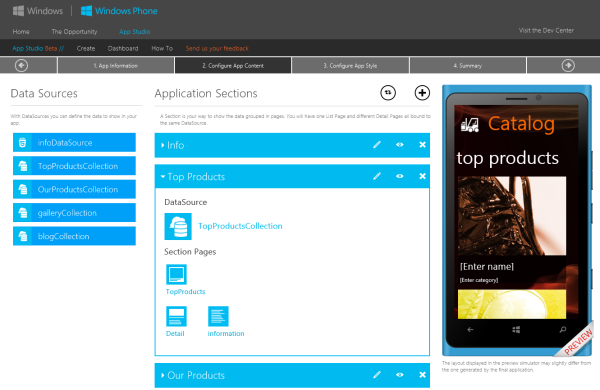Edit the Our Products section pencil icon
Image resolution: width=600 pixels, height=390 pixels.
point(377,375)
